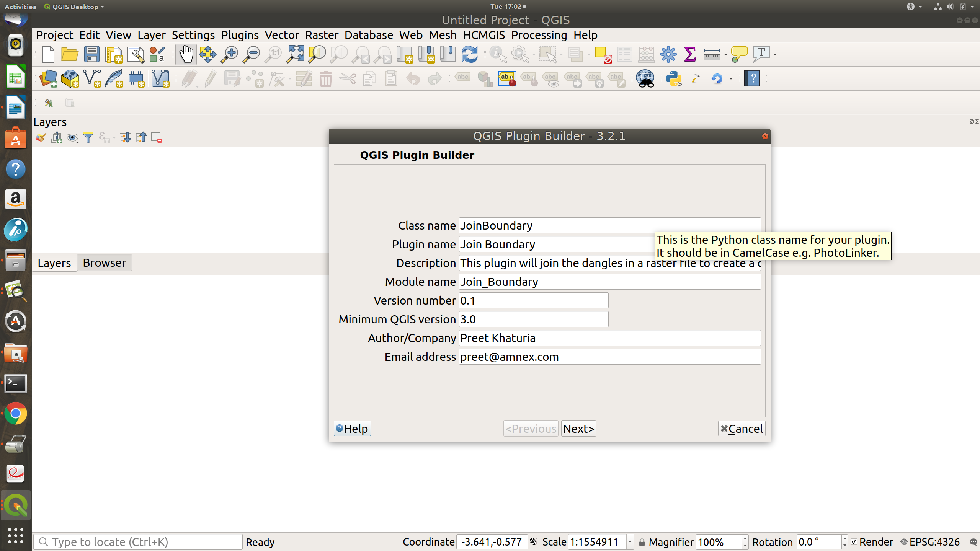
Task: Click the Next button in Plugin Builder
Action: [578, 428]
